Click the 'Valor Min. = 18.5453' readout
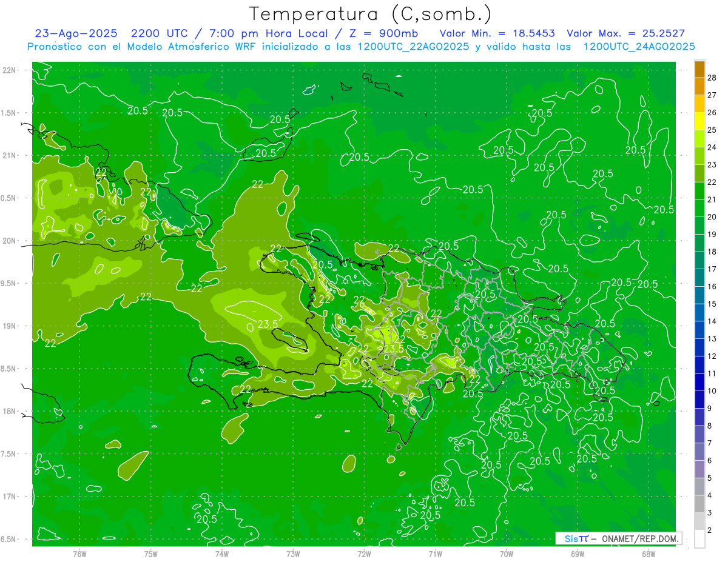 click(x=497, y=33)
